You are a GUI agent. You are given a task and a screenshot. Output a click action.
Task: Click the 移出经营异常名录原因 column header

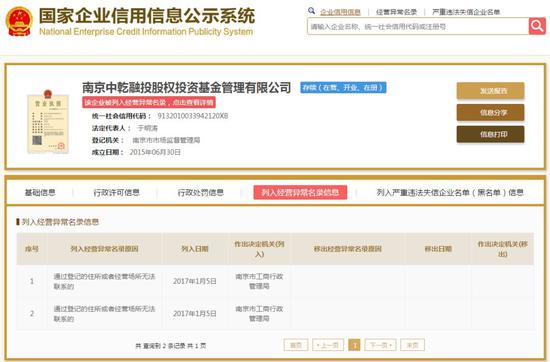pyautogui.click(x=348, y=249)
